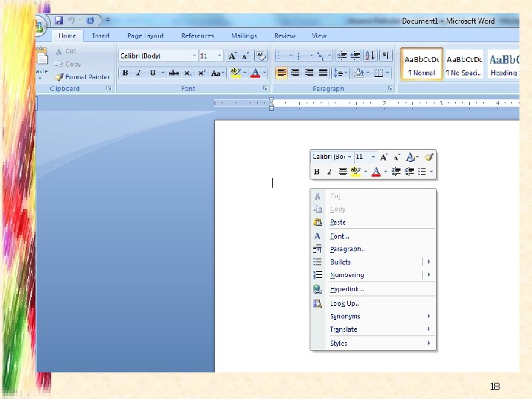Toggle Superscript in the ribbon
The image size is (532, 399).
[202, 73]
